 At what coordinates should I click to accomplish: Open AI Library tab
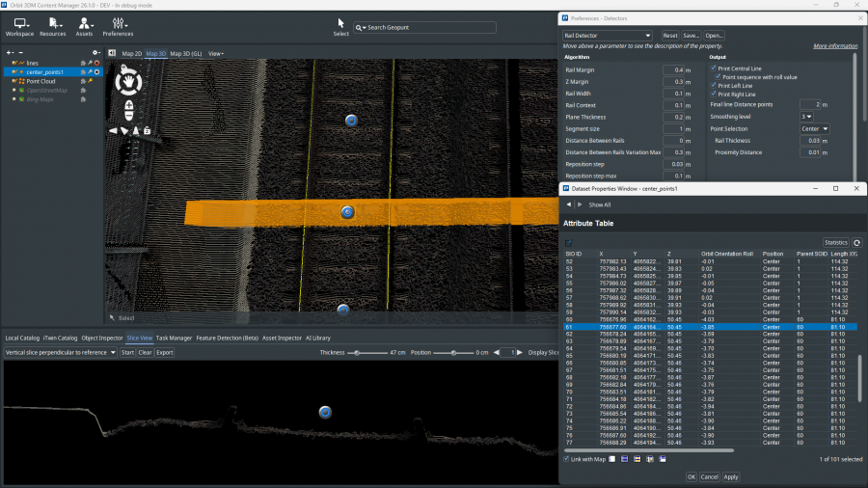317,339
